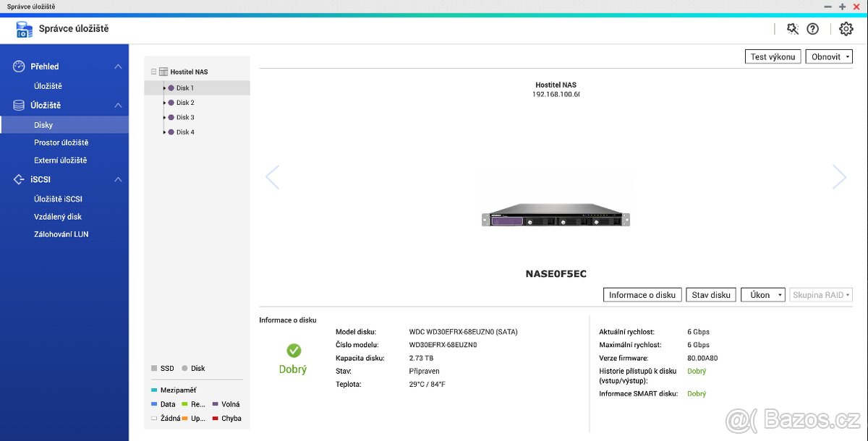Open the settings gear icon
The image size is (868, 441).
[x=846, y=29]
